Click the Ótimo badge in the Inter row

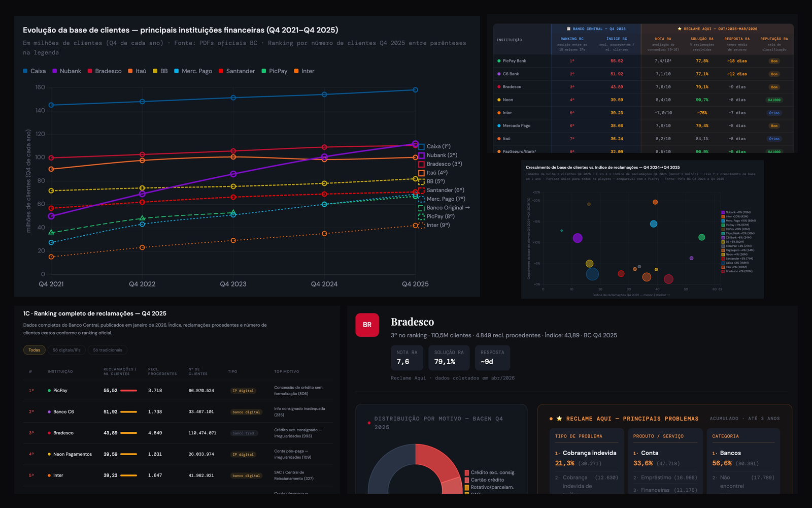774,113
